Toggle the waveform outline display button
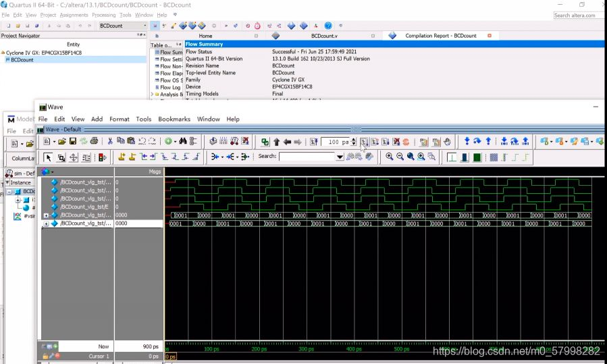 452,157
